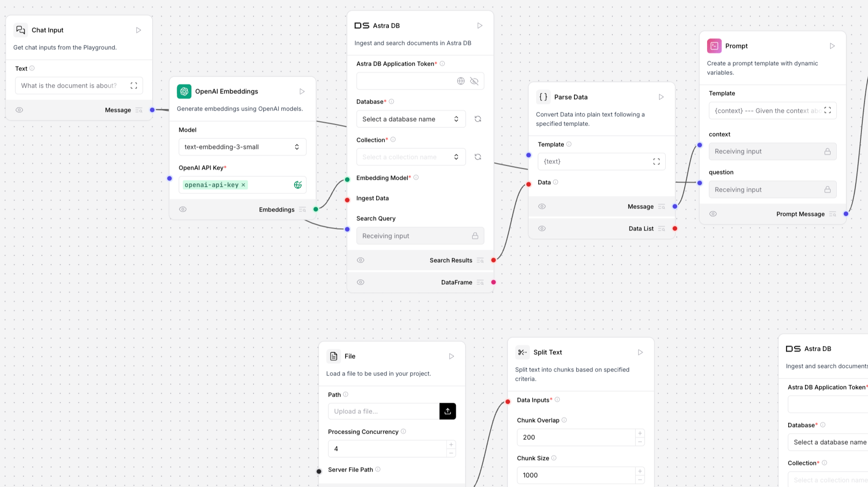Image resolution: width=868 pixels, height=487 pixels.
Task: Click the Split Text scissors icon
Action: (x=522, y=352)
